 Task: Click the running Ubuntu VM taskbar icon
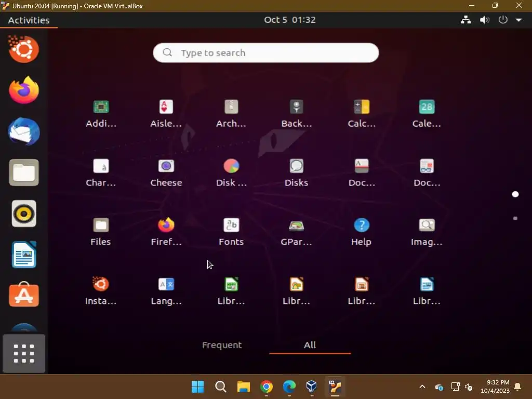click(335, 387)
